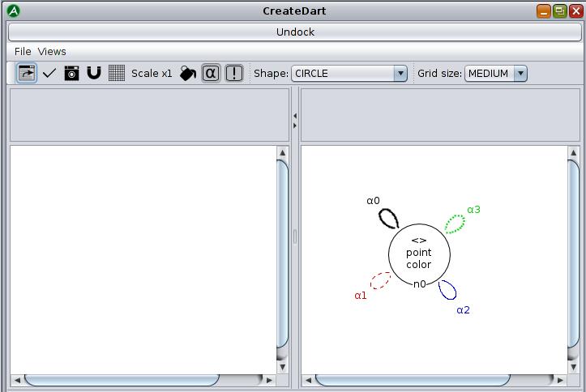The height and width of the screenshot is (392, 586).
Task: Click the green dotted α3 loop
Action: 455,224
